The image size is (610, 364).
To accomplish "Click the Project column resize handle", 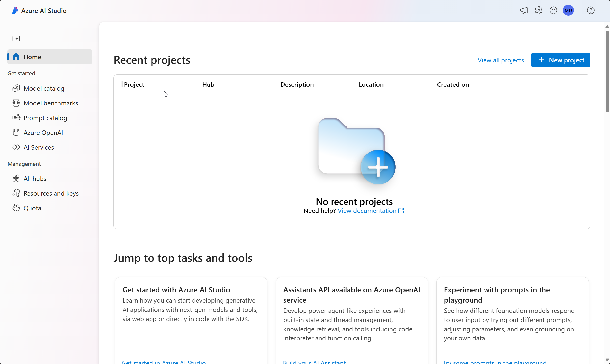I will pos(122,84).
